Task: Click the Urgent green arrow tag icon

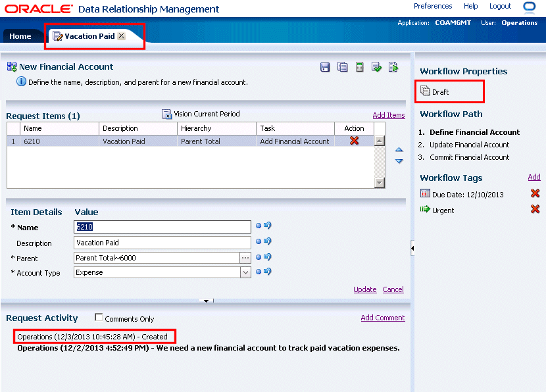Action: [425, 209]
